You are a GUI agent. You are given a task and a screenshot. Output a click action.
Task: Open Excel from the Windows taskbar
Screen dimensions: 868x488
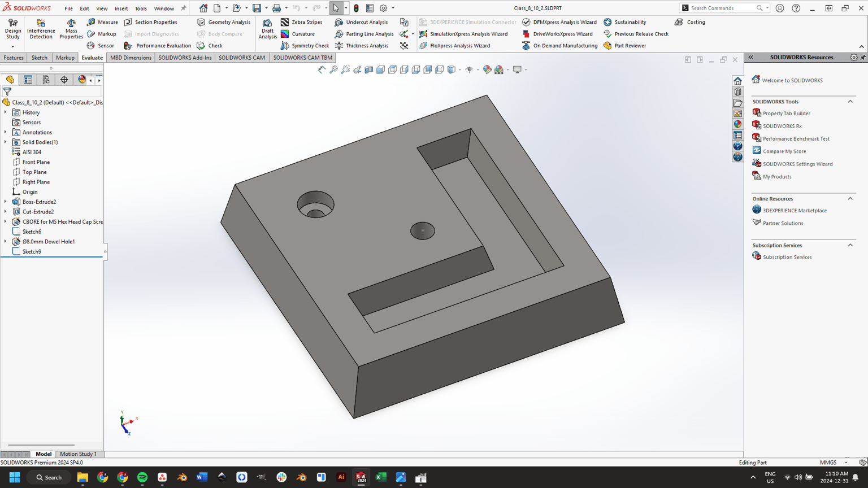381,477
